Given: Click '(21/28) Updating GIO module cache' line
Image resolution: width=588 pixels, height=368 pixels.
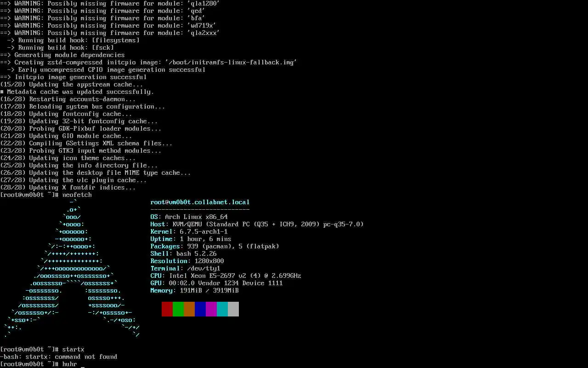Looking at the screenshot, I should click(66, 136).
